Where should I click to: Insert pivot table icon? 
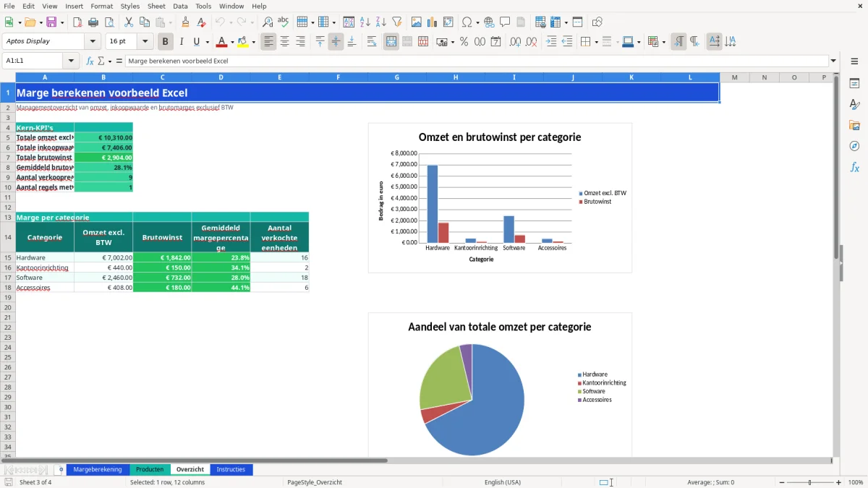point(448,22)
